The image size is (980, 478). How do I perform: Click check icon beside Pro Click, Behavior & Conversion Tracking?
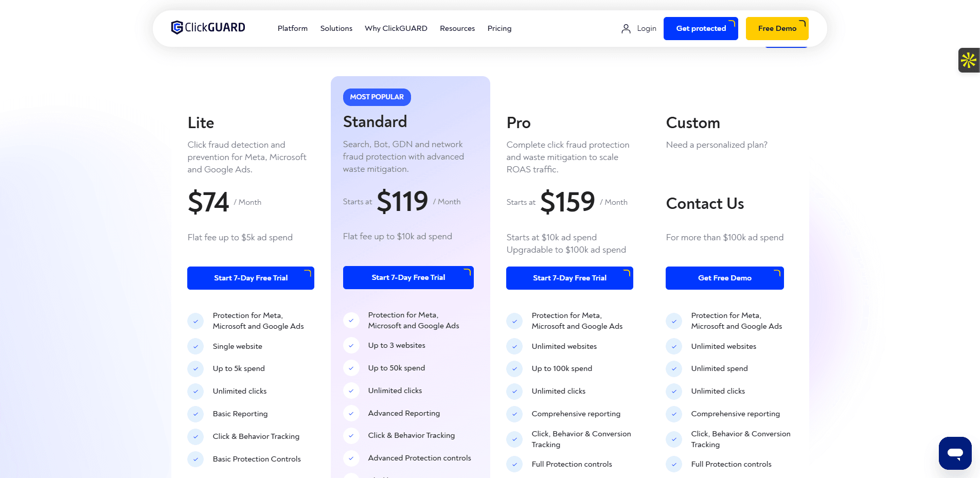[x=514, y=439]
